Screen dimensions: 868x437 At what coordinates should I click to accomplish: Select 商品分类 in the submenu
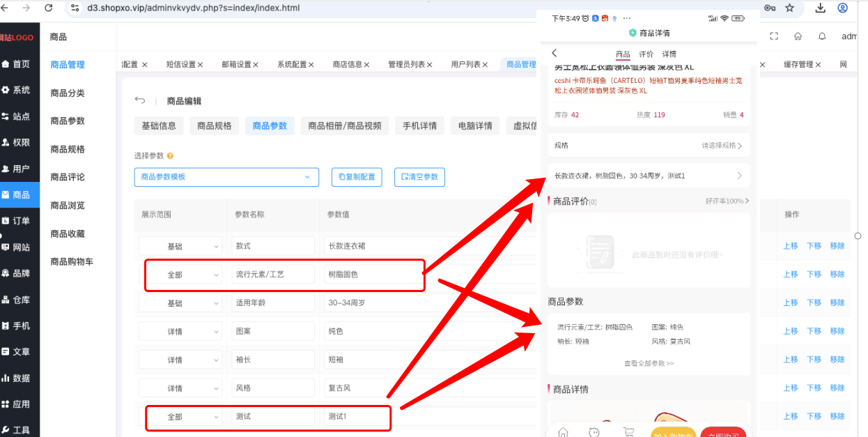(68, 93)
